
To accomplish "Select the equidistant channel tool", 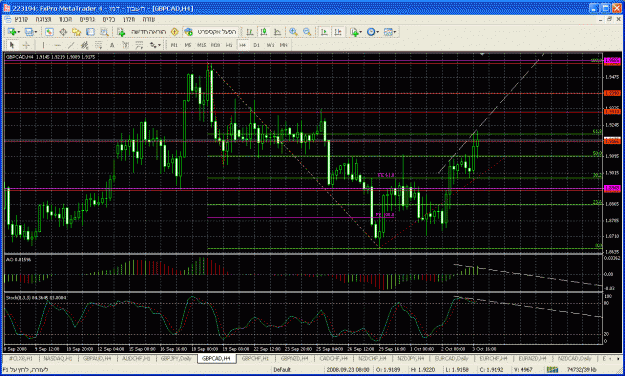I will pyautogui.click(x=85, y=45).
